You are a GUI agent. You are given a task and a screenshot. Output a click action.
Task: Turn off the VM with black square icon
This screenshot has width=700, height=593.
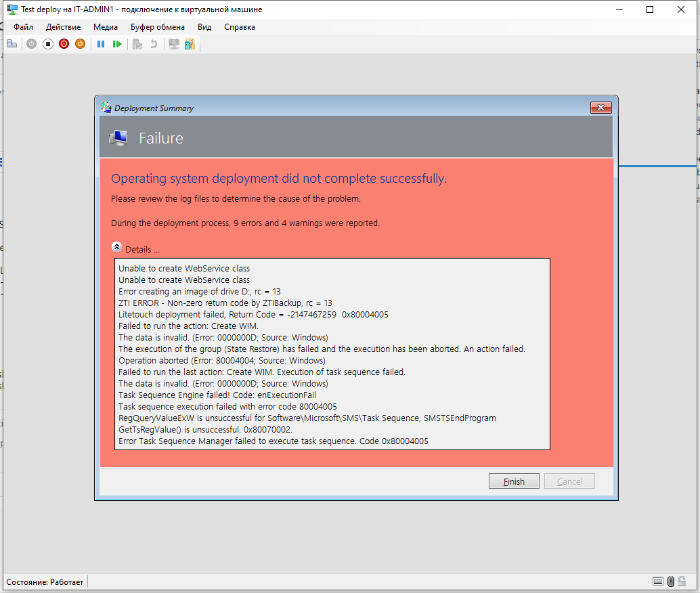[48, 44]
